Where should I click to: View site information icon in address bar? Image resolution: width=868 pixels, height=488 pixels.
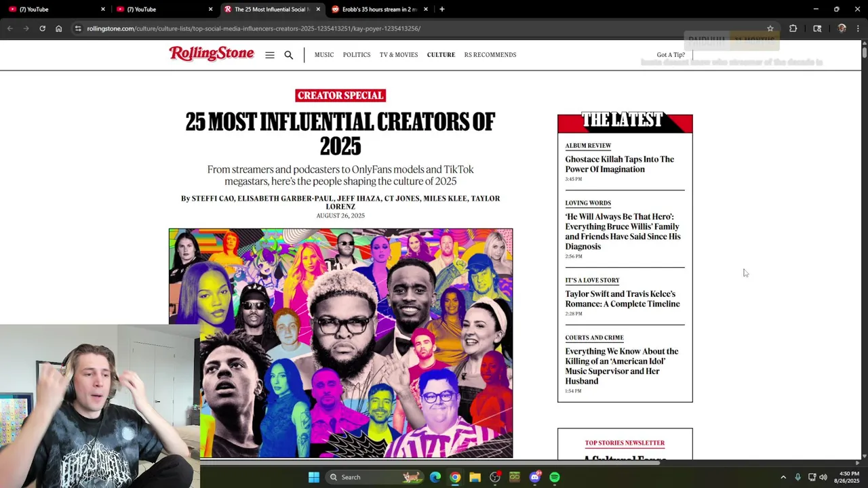(78, 28)
